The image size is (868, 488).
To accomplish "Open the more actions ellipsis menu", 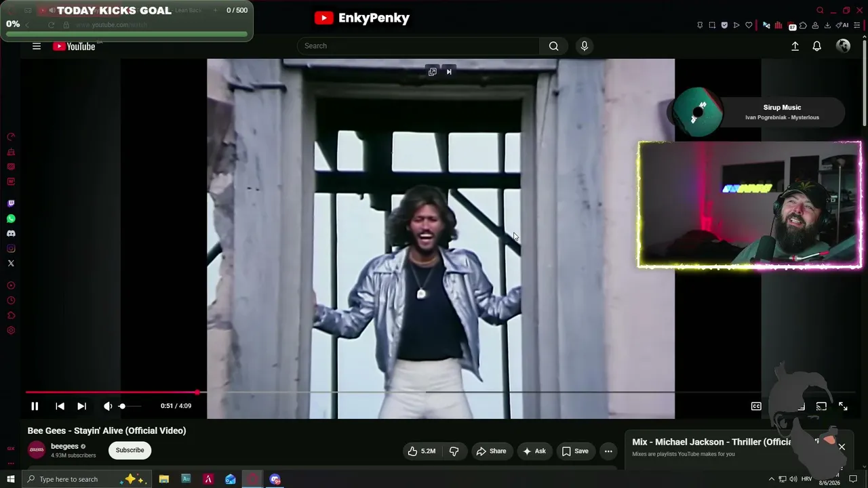I will click(x=608, y=451).
